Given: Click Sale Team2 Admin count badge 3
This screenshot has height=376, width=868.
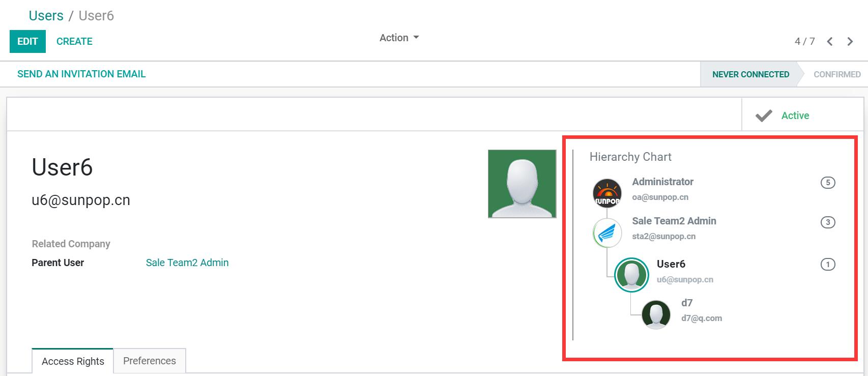Looking at the screenshot, I should [828, 222].
